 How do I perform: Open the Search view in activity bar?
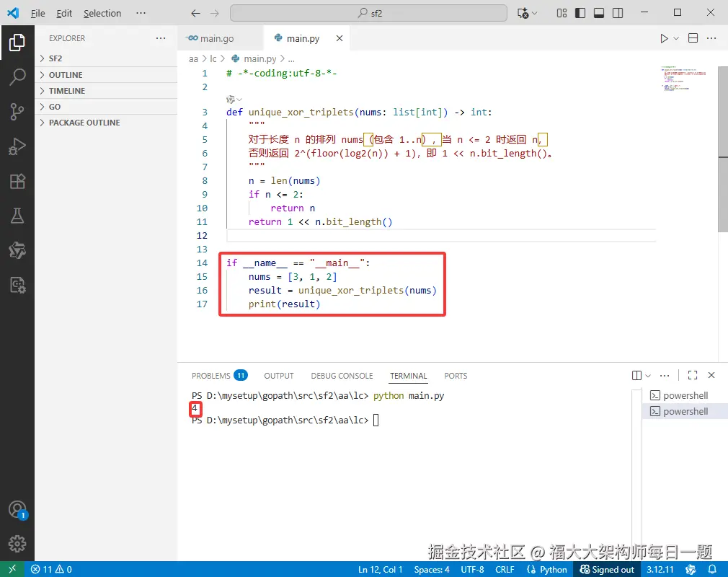click(x=17, y=76)
